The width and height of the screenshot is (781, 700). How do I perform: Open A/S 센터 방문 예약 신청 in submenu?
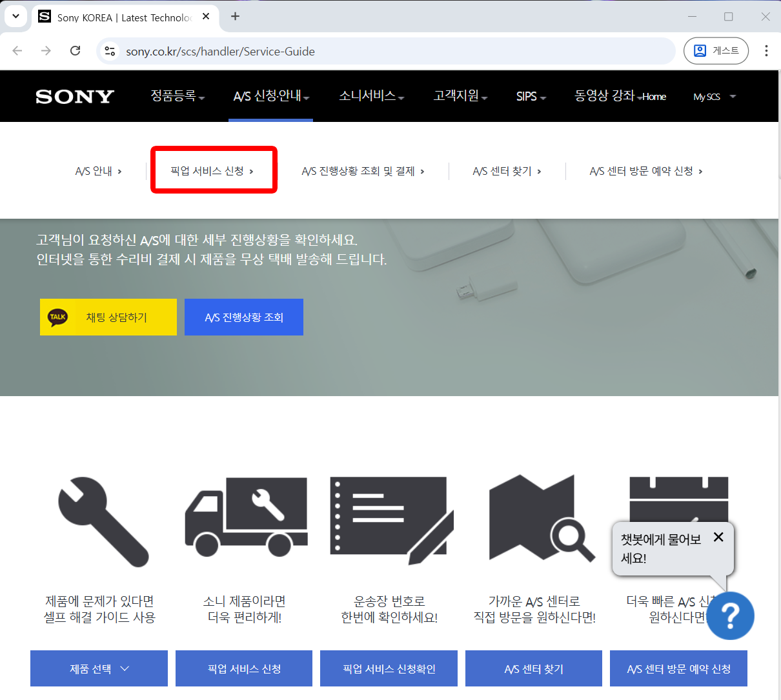646,171
